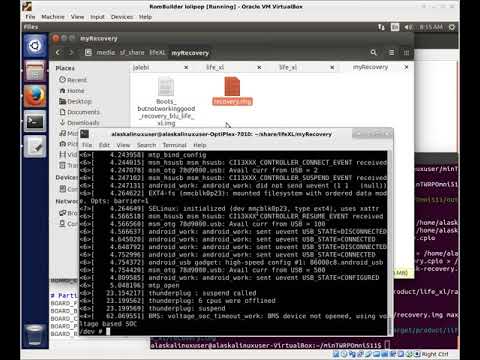Switch to the jalebi tab
480x360 pixels.
(141, 67)
